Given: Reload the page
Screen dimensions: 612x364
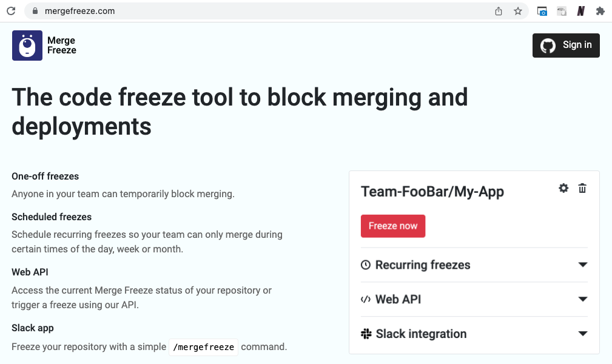Looking at the screenshot, I should pos(11,11).
